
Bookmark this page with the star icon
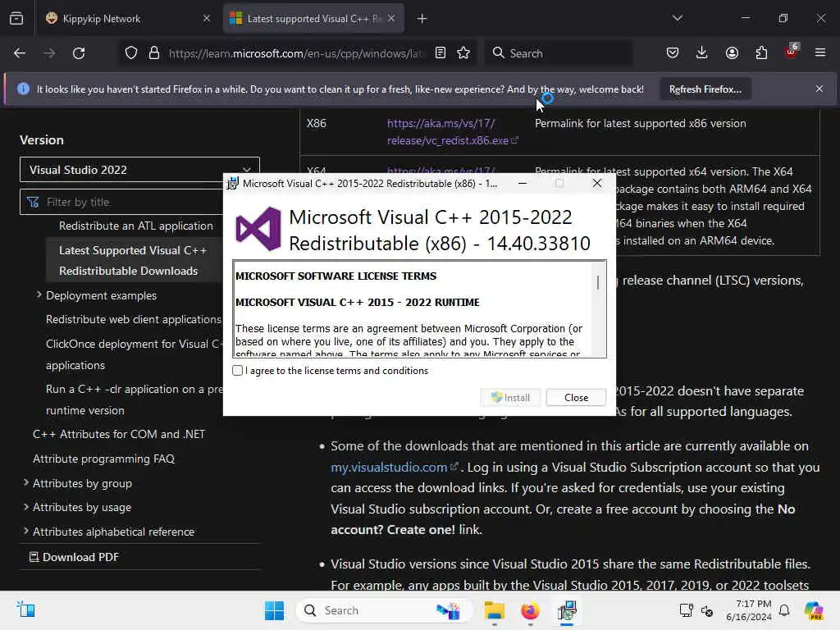pyautogui.click(x=464, y=53)
